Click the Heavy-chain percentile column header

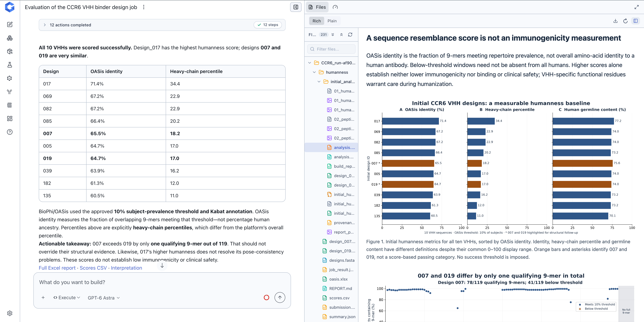click(226, 71)
